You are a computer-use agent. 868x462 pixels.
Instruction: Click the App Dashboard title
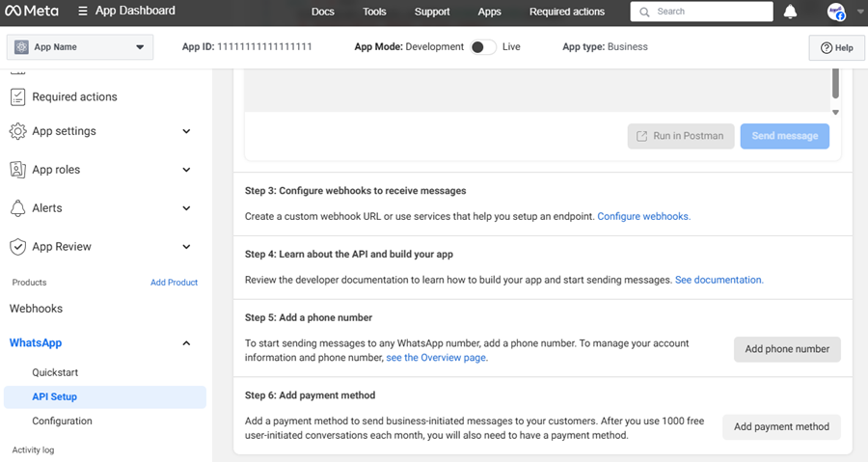click(x=135, y=11)
